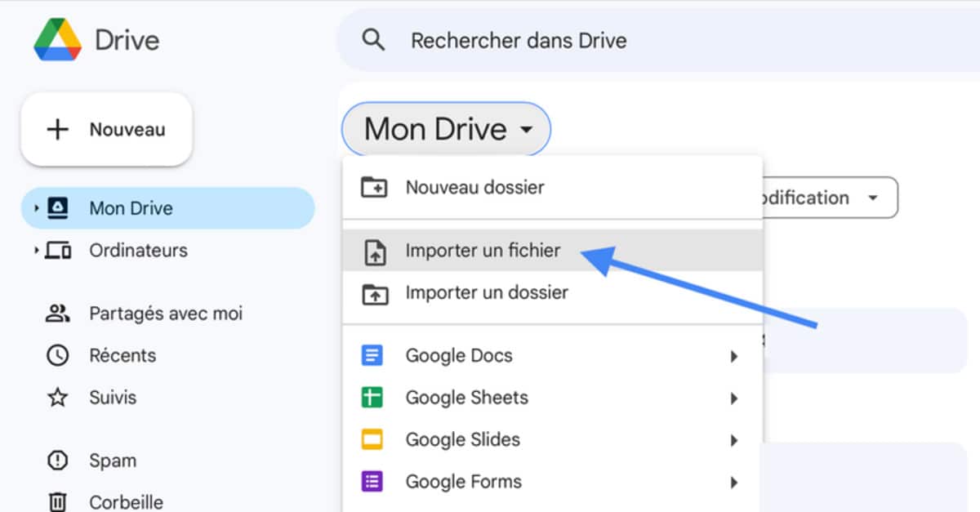Click the Google Docs icon in menu

pyautogui.click(x=372, y=356)
